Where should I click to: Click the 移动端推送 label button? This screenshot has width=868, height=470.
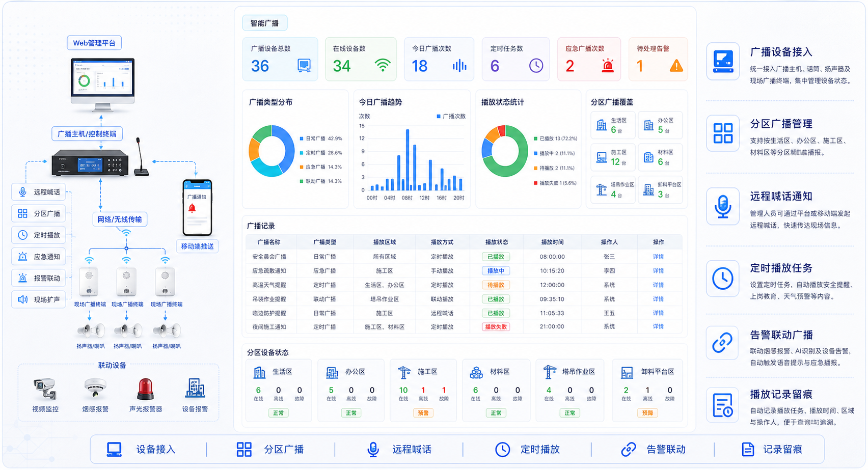coord(198,246)
